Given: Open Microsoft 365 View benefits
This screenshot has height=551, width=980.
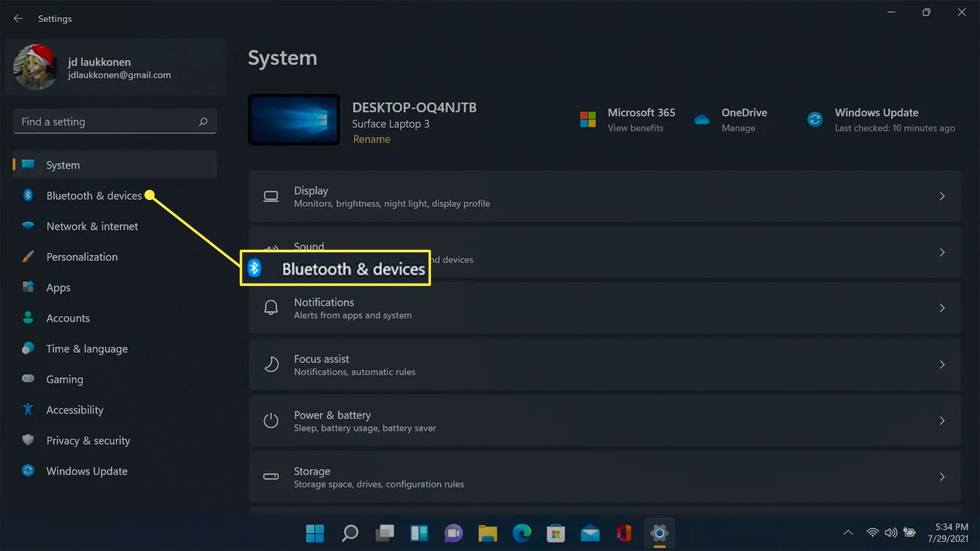Looking at the screenshot, I should tap(634, 128).
